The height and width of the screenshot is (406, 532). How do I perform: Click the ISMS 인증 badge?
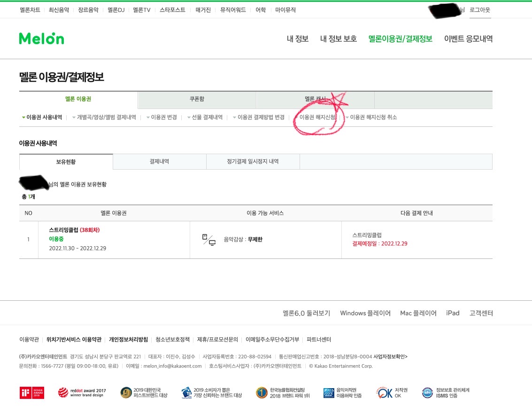446,393
